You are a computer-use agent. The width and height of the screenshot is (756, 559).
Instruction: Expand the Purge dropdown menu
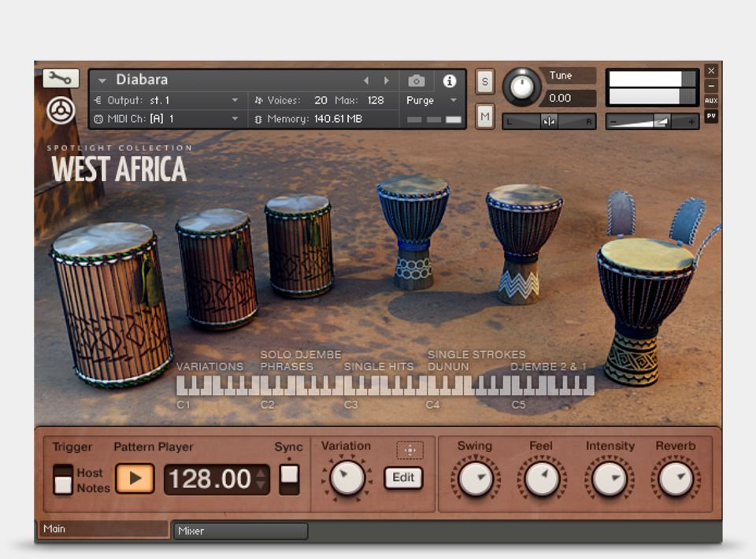pos(453,101)
